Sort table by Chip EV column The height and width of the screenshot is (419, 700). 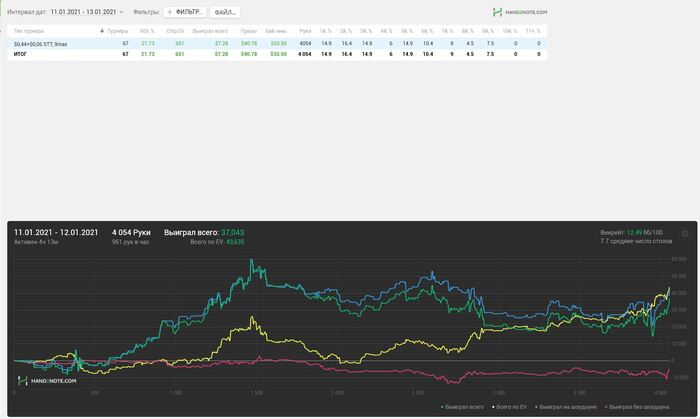click(x=175, y=31)
